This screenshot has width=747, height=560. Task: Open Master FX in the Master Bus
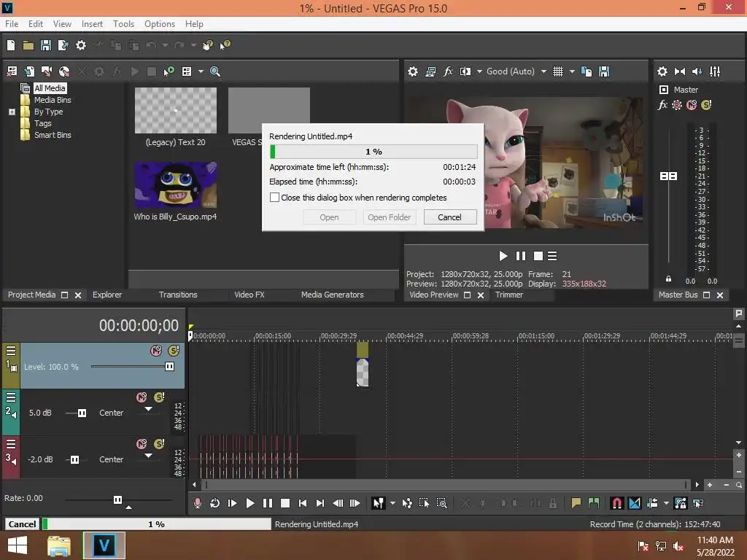click(x=662, y=105)
